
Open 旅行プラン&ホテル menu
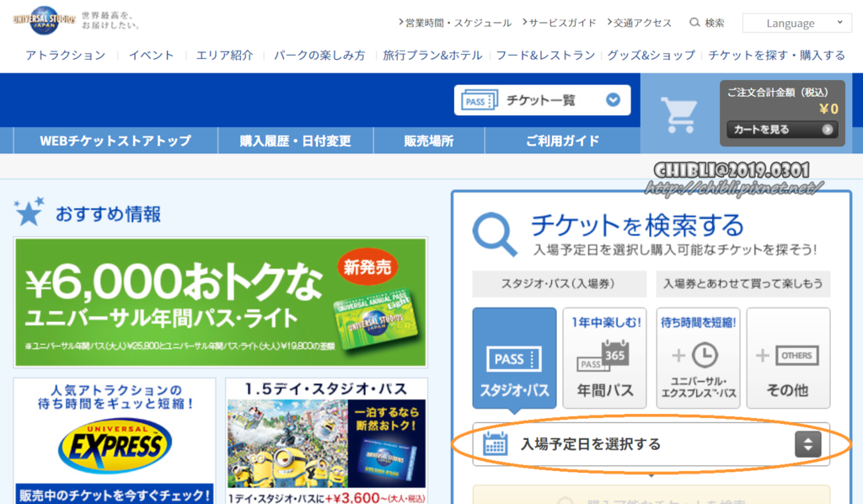[x=432, y=55]
